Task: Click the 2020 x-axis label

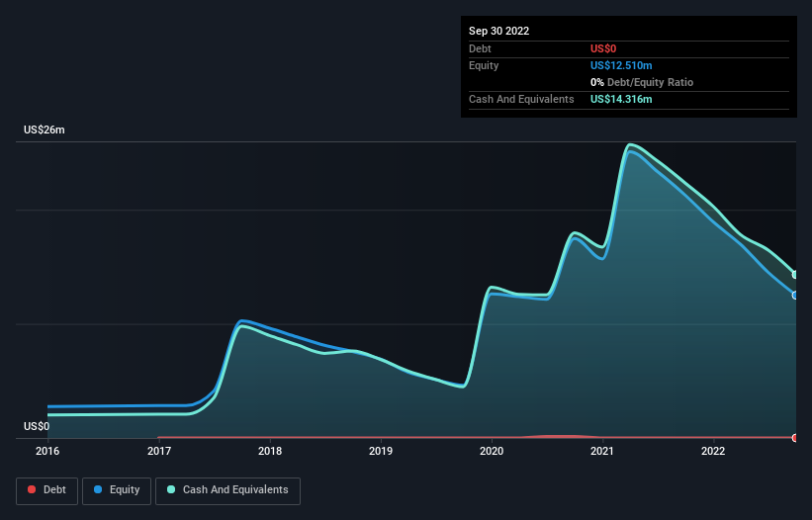Action: point(492,451)
